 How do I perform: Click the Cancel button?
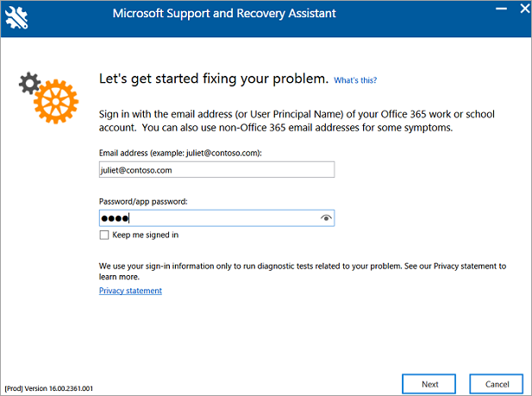pyautogui.click(x=497, y=384)
